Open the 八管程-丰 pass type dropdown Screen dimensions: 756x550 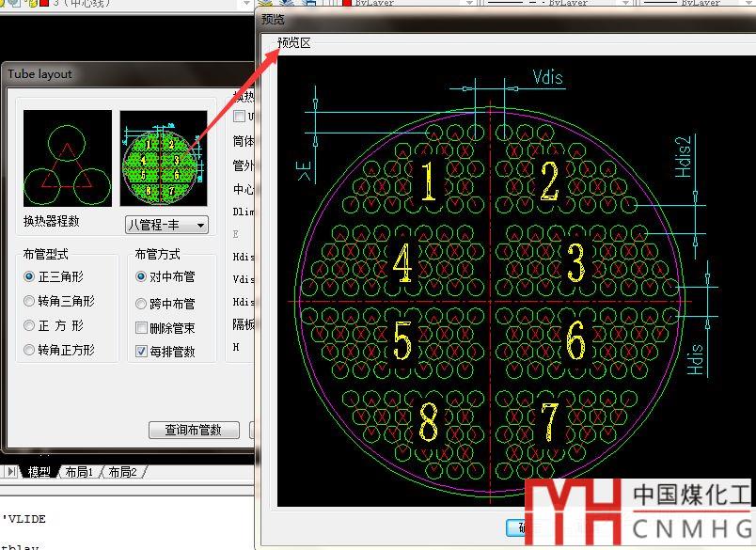[x=166, y=225]
